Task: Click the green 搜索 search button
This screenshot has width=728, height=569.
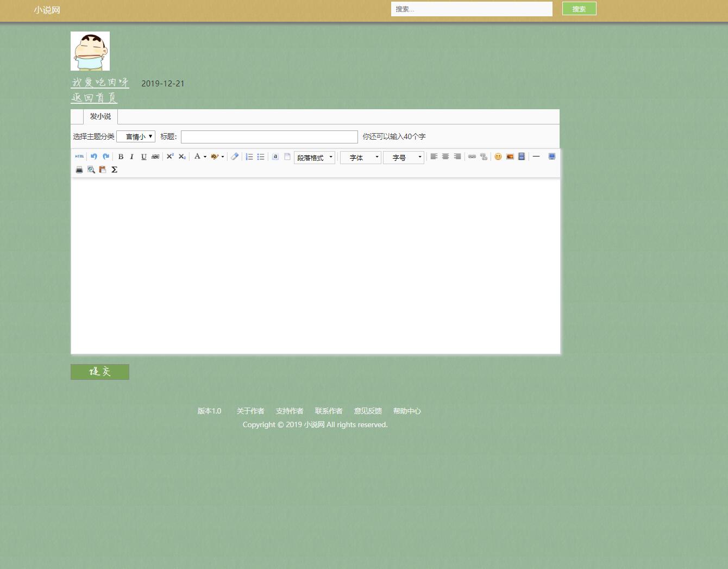Action: [x=579, y=9]
